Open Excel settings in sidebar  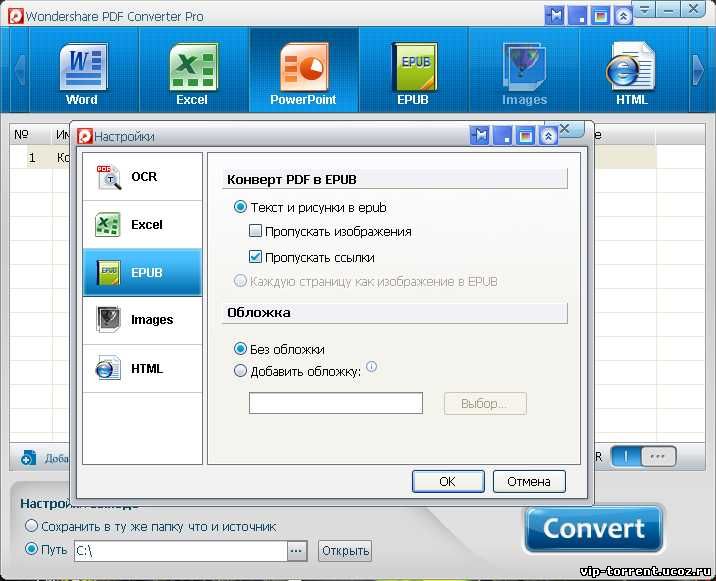[x=142, y=225]
